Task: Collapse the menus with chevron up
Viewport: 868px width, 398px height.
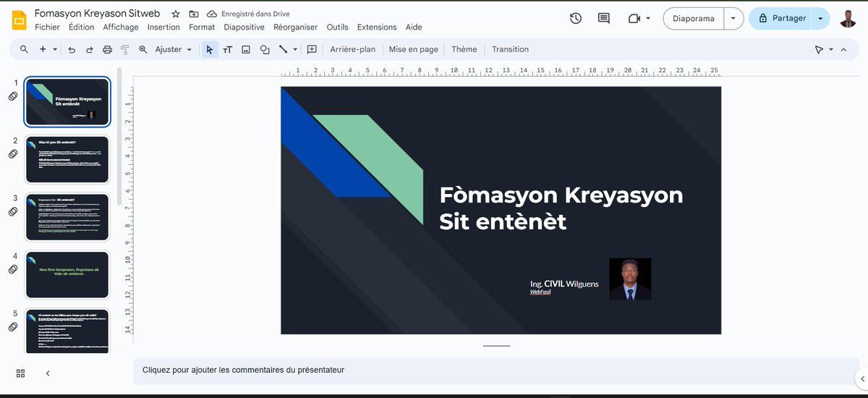Action: coord(843,49)
